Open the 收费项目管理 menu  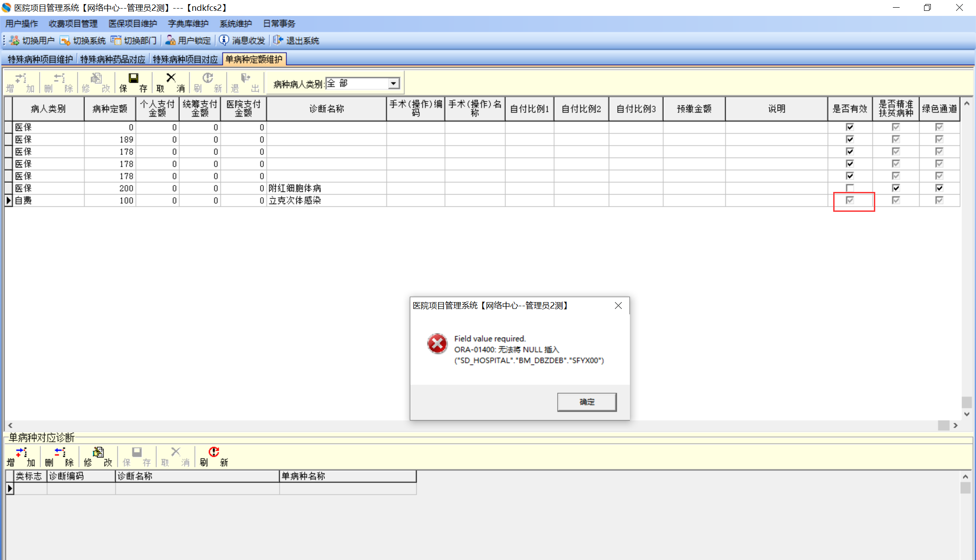click(73, 23)
